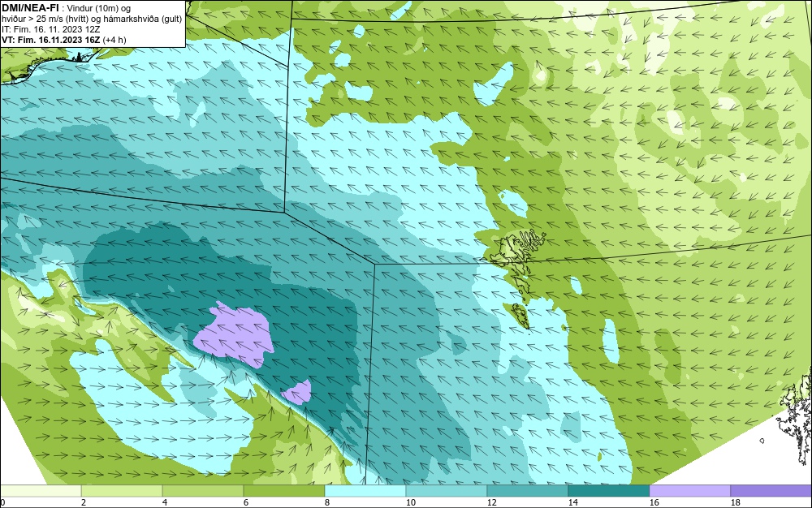Select the 14–16 m/s dark teal swatch
The height and width of the screenshot is (508, 812).
point(608,490)
